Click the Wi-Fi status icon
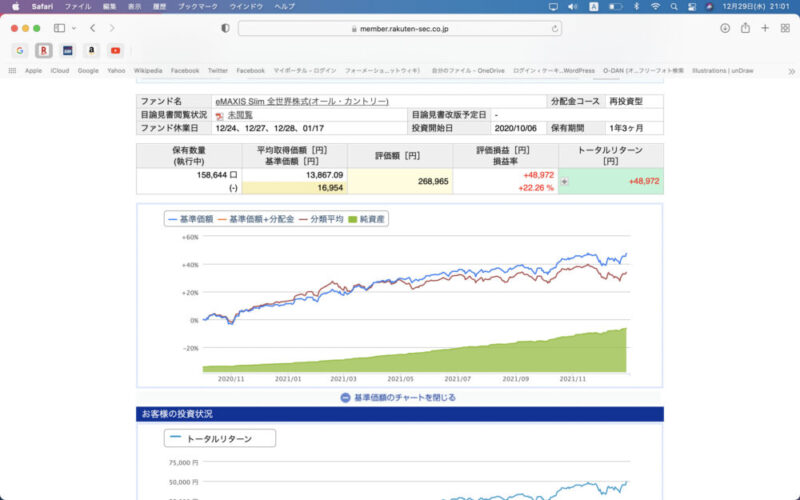Screen dimensions: 800x500 (656, 7)
